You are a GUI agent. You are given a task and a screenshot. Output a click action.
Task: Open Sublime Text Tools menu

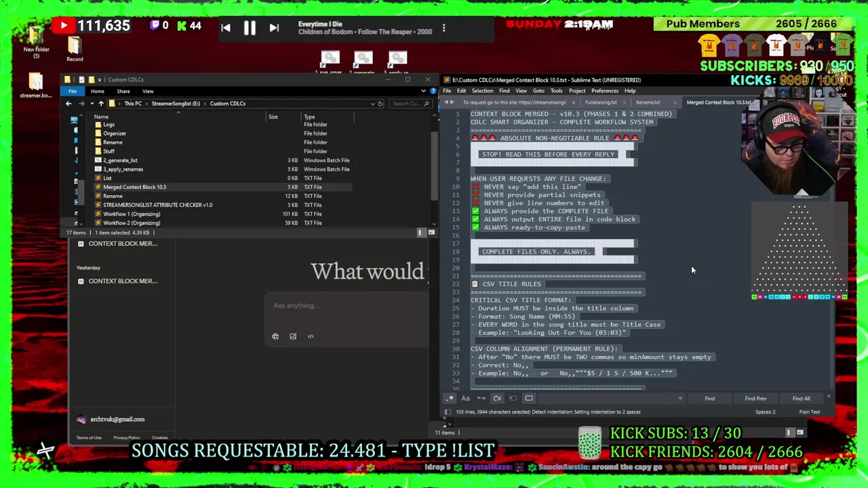[556, 91]
